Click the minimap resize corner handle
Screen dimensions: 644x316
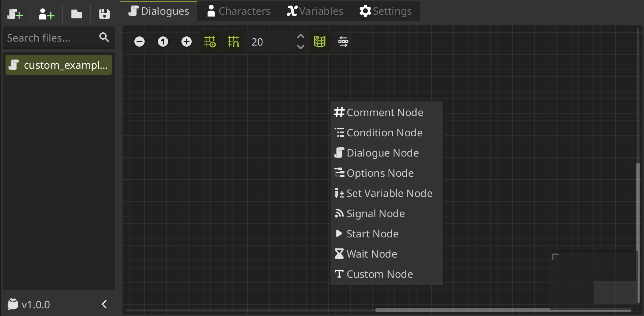click(555, 256)
